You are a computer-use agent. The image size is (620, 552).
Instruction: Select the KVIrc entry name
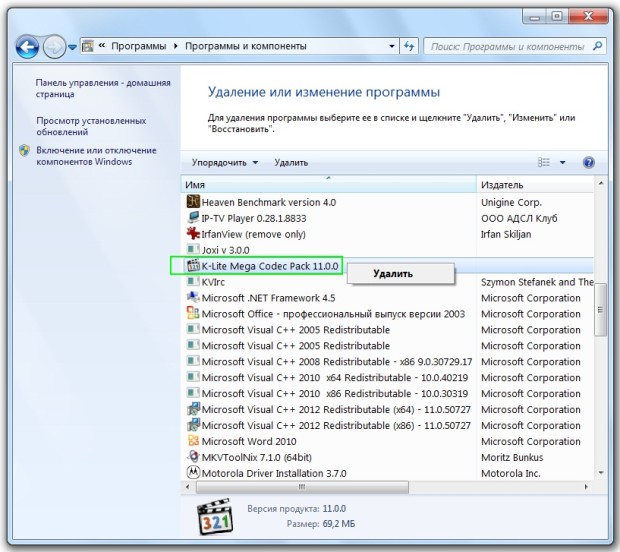[x=213, y=282]
